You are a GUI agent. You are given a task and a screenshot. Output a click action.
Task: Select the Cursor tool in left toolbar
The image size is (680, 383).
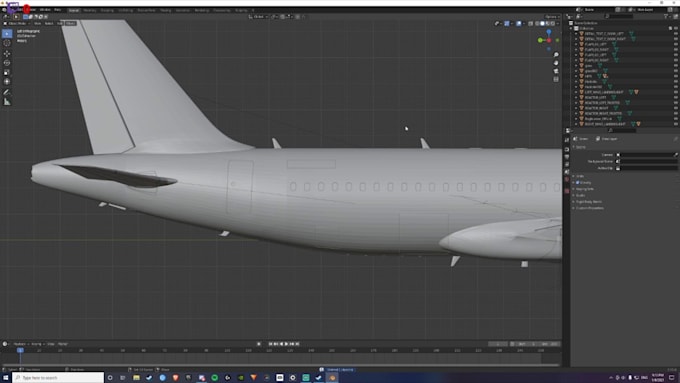(7, 43)
